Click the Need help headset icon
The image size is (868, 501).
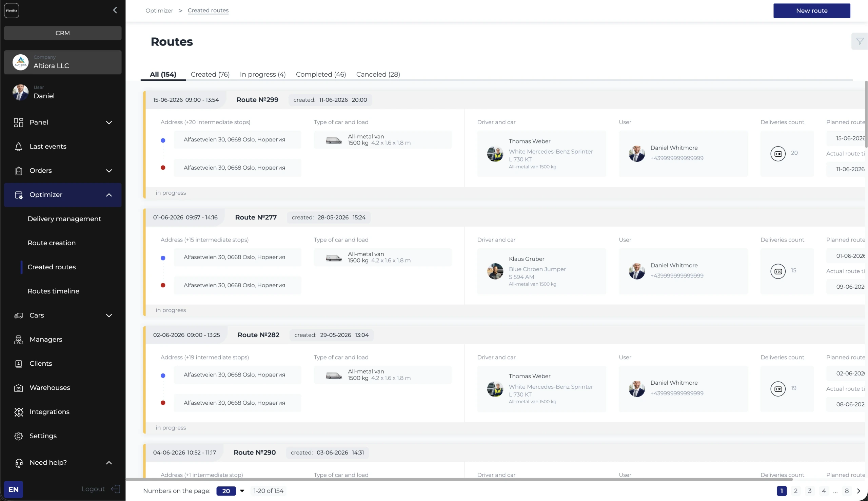(19, 463)
